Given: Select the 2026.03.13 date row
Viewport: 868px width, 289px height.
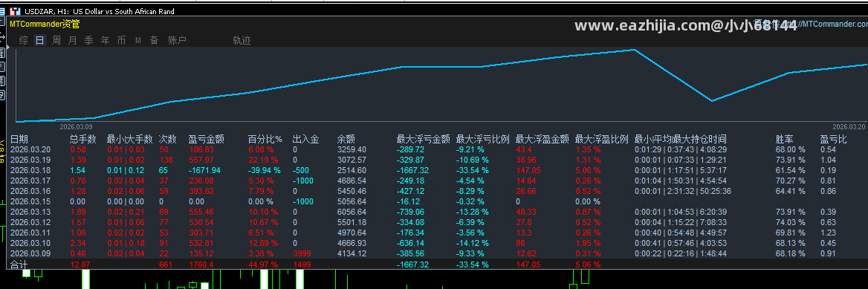Looking at the screenshot, I should [x=30, y=212].
